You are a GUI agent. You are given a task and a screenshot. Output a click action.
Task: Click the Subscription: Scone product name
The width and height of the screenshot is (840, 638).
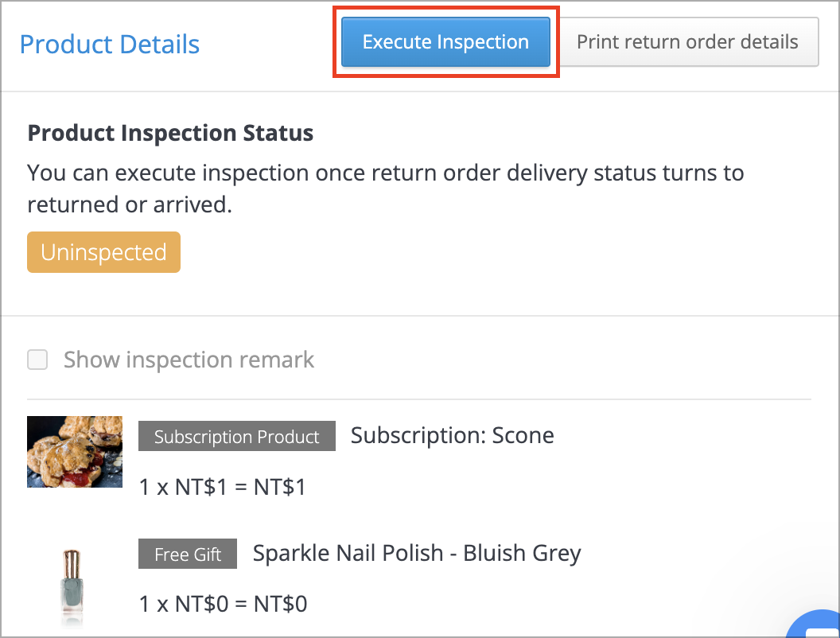pyautogui.click(x=452, y=435)
